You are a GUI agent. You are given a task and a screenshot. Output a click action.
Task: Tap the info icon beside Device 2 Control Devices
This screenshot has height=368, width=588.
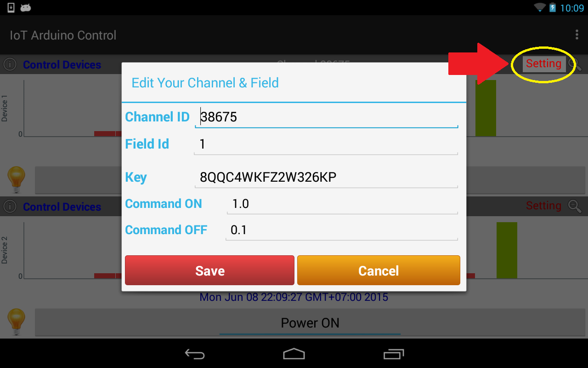10,207
